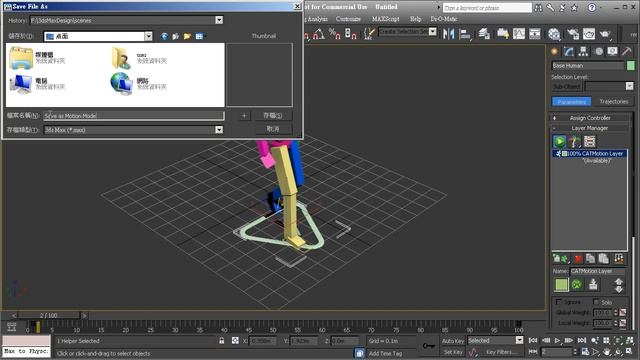Enable the Ignore checkbox

coord(559,302)
